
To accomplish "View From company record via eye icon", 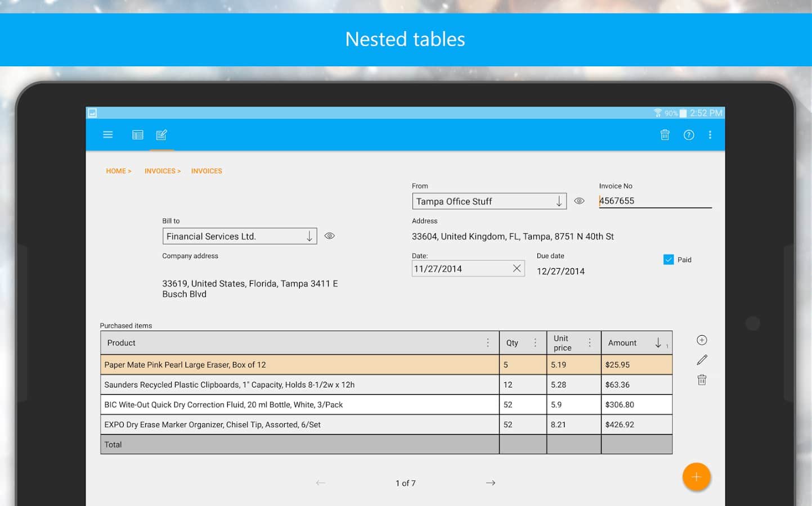I will (579, 201).
